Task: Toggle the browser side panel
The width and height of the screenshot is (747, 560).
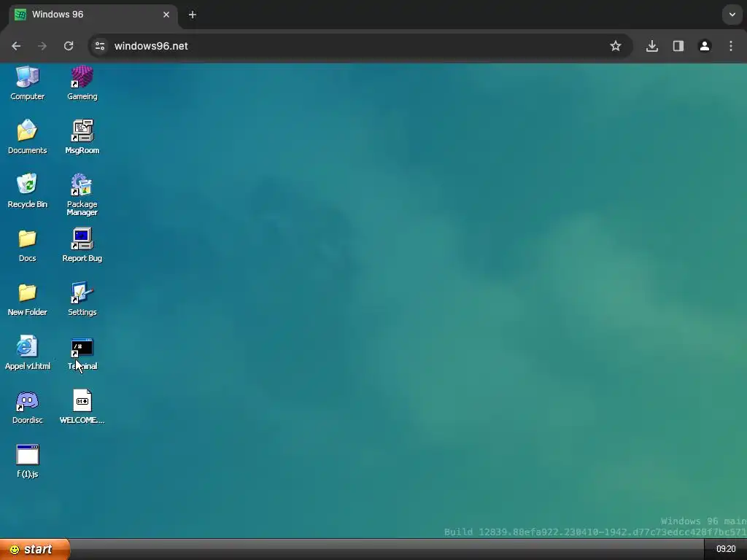Action: click(678, 46)
